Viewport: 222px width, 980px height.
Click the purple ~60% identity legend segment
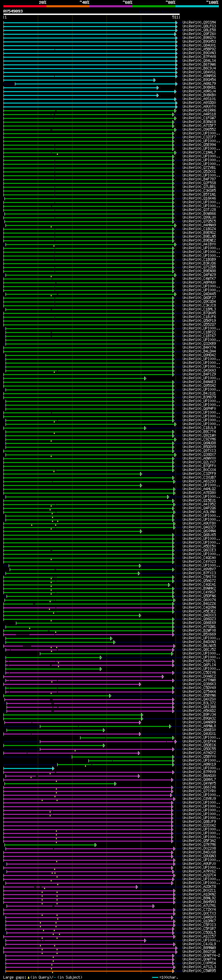point(111,6)
